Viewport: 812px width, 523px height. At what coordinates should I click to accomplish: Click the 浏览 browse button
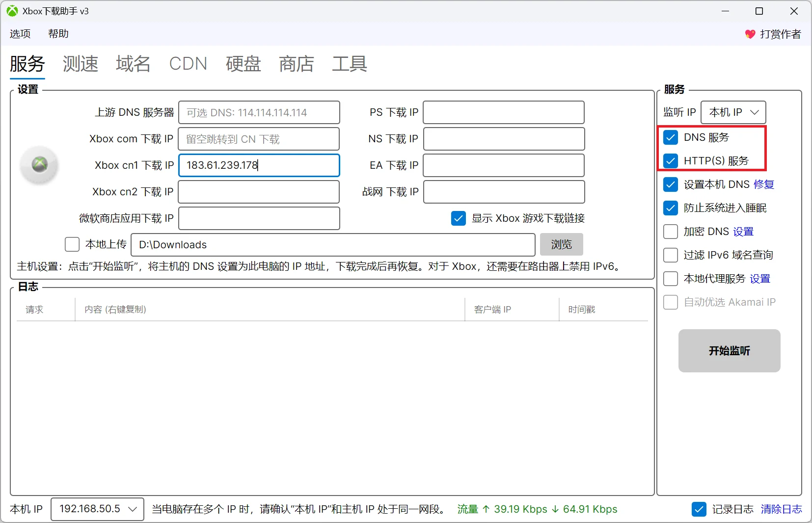562,244
